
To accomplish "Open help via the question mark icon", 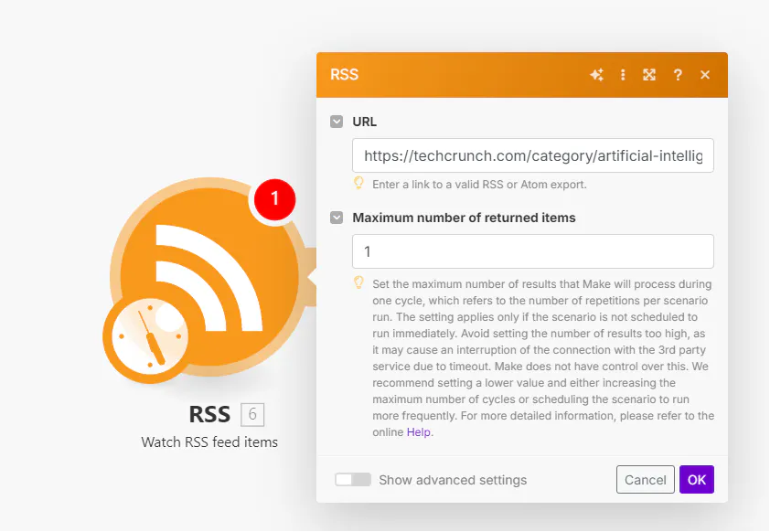I will (678, 75).
